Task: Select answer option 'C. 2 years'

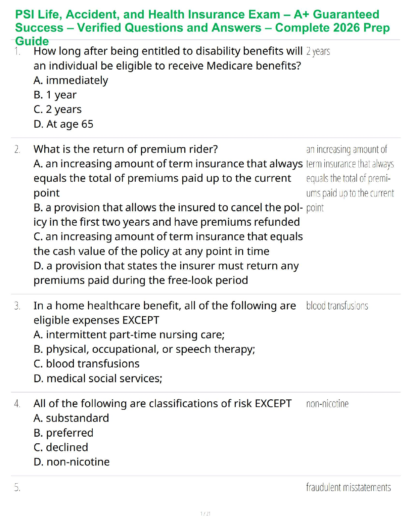Action: click(57, 109)
